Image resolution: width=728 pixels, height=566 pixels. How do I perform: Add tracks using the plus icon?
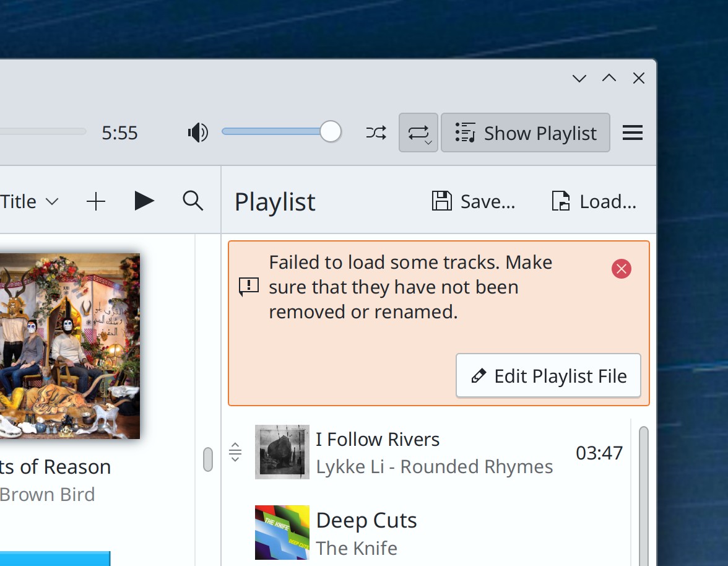(x=96, y=201)
